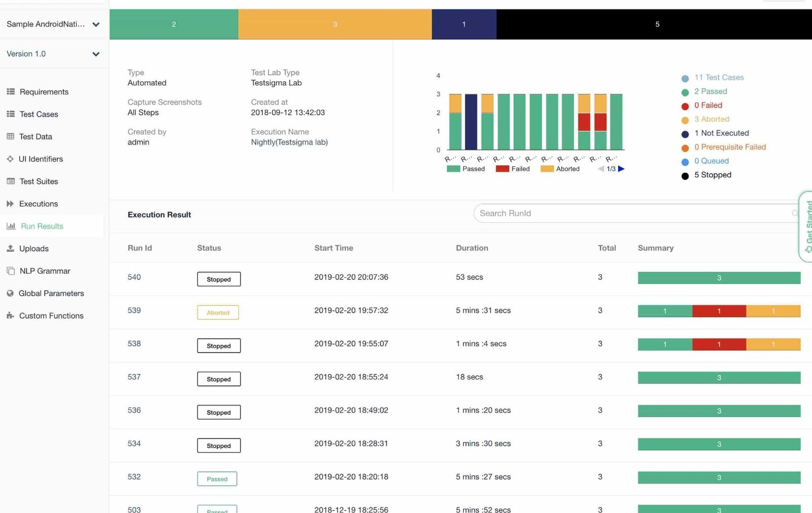Switch to the Run Results section
The image size is (812, 513).
42,226
